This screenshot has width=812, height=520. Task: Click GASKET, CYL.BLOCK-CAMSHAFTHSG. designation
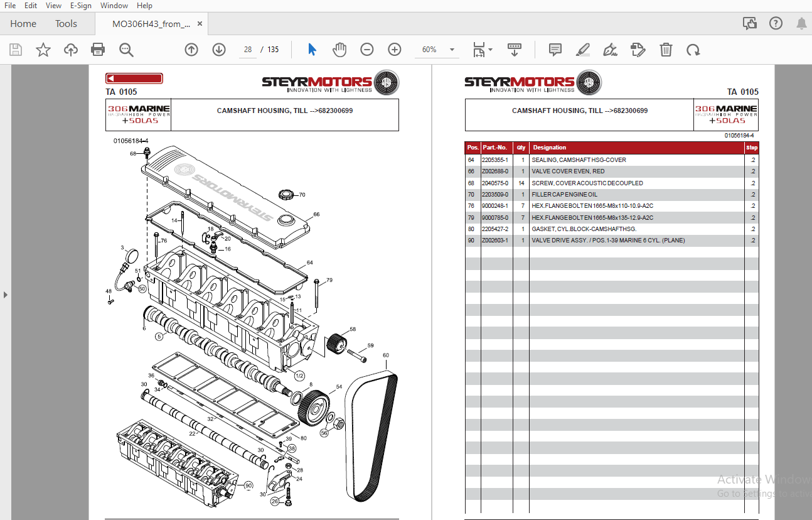[x=584, y=229]
